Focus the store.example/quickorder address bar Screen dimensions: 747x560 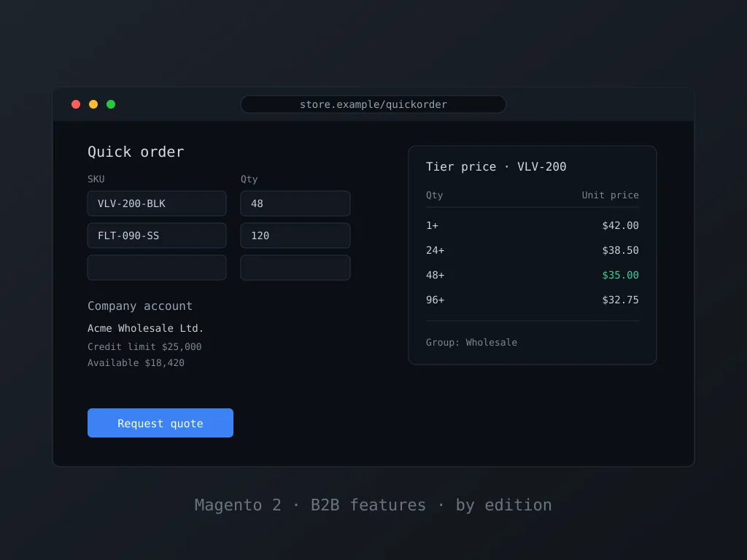click(x=373, y=104)
